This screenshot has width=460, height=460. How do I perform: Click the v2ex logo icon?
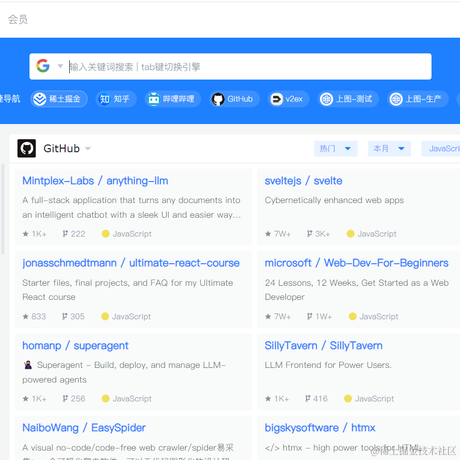point(276,99)
